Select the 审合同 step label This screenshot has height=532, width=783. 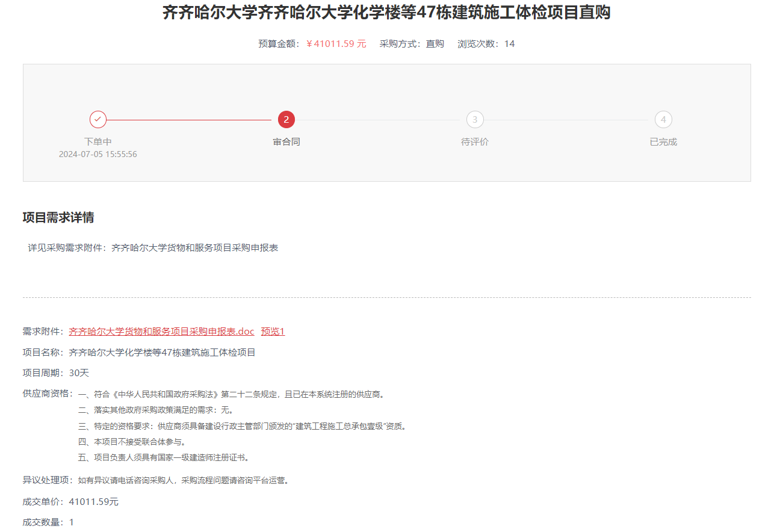click(286, 141)
